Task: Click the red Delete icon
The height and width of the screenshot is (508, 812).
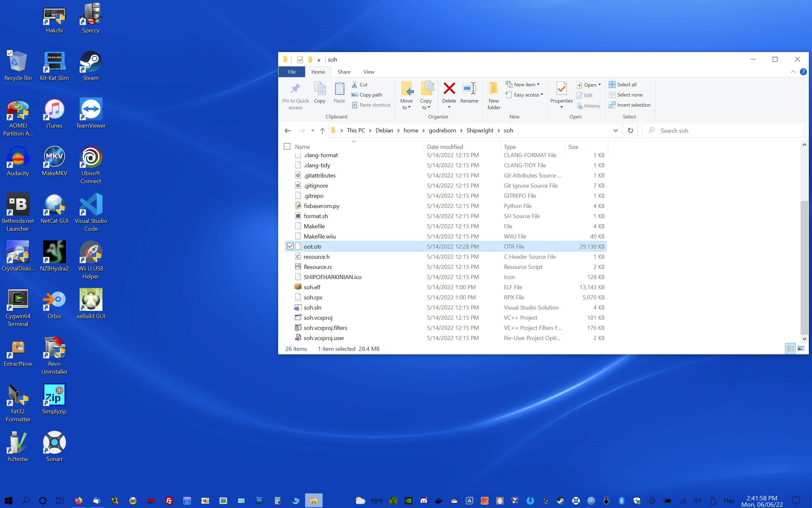Action: (449, 89)
